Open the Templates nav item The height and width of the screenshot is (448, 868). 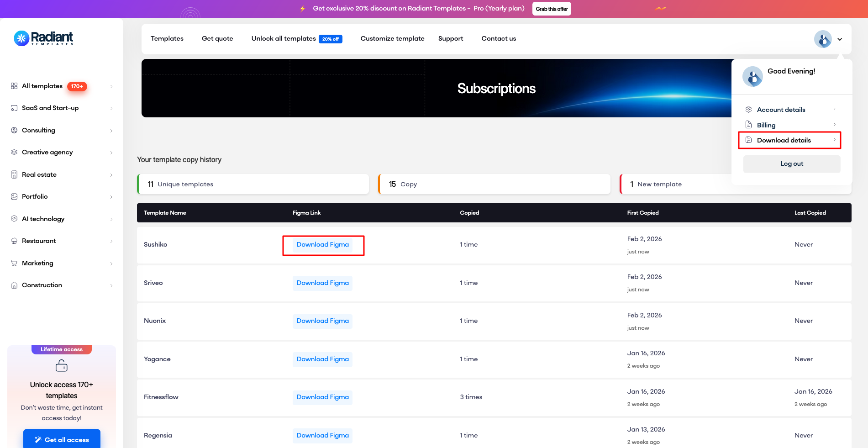click(167, 38)
